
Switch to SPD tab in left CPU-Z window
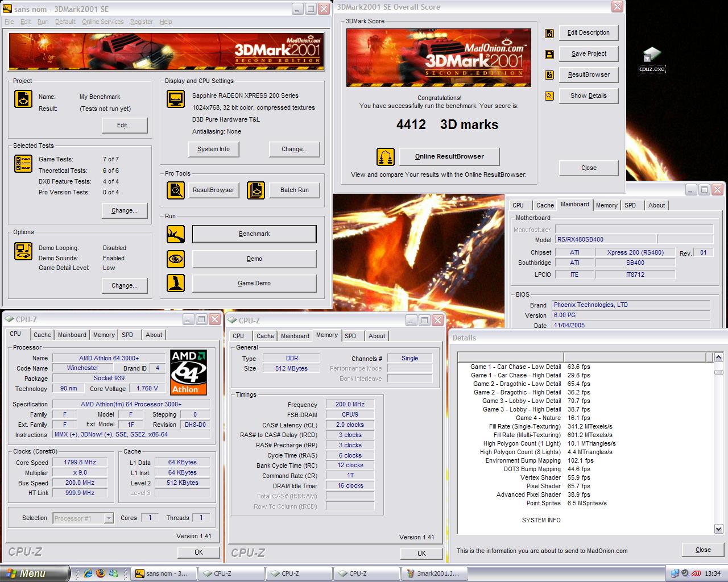127,335
